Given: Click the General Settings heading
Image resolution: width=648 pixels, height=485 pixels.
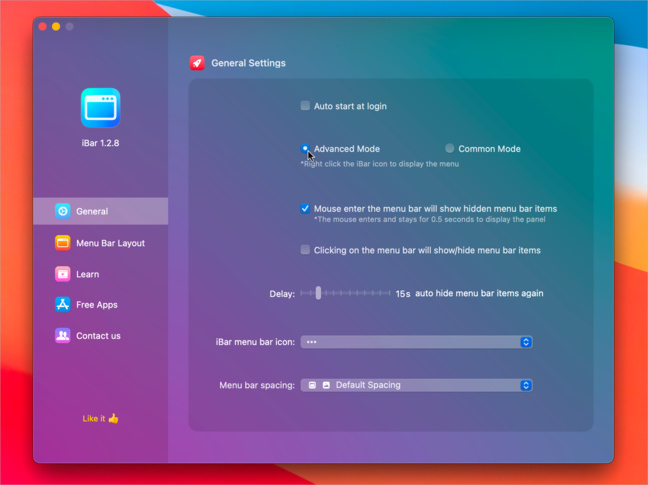Looking at the screenshot, I should point(248,63).
